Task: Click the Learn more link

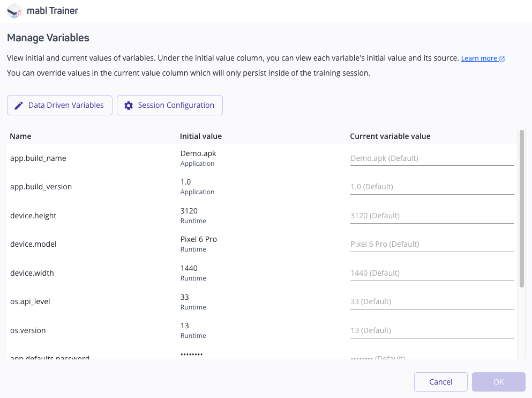Action: coord(479,58)
